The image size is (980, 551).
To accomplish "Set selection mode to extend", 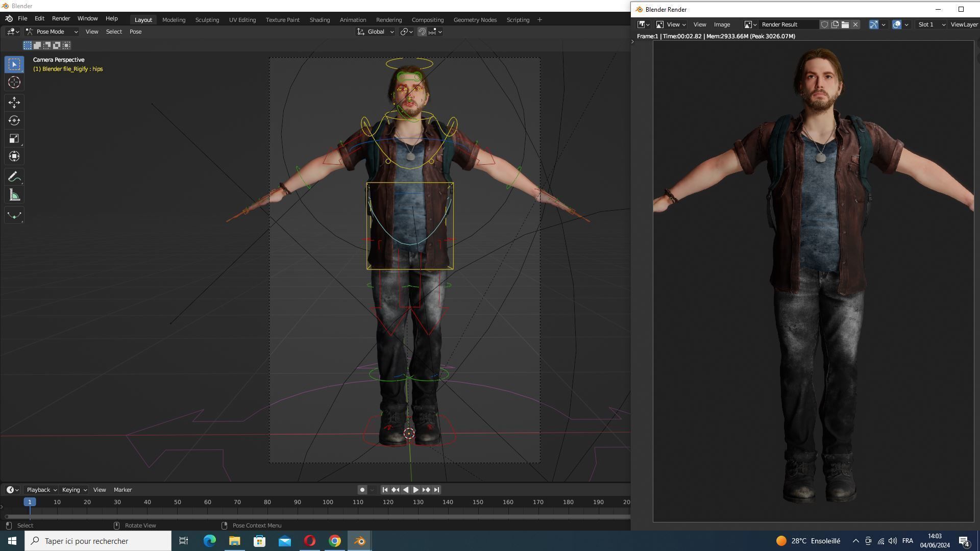I will 37,45.
